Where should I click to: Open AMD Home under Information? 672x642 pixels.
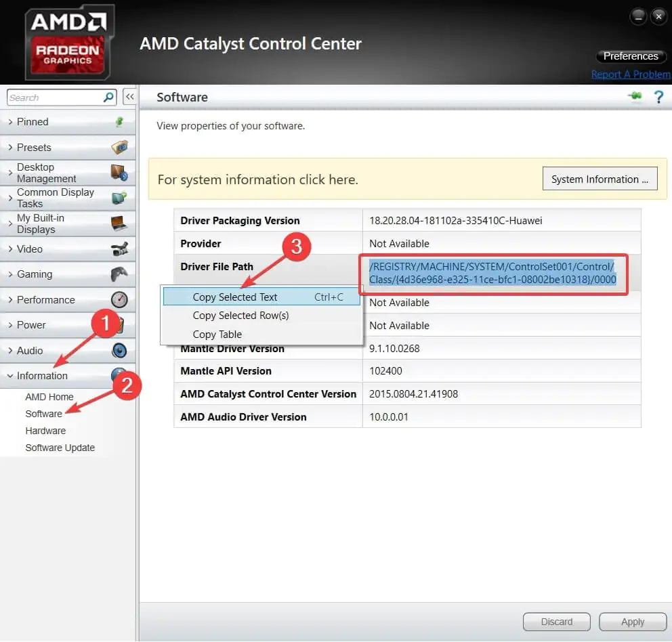point(49,397)
